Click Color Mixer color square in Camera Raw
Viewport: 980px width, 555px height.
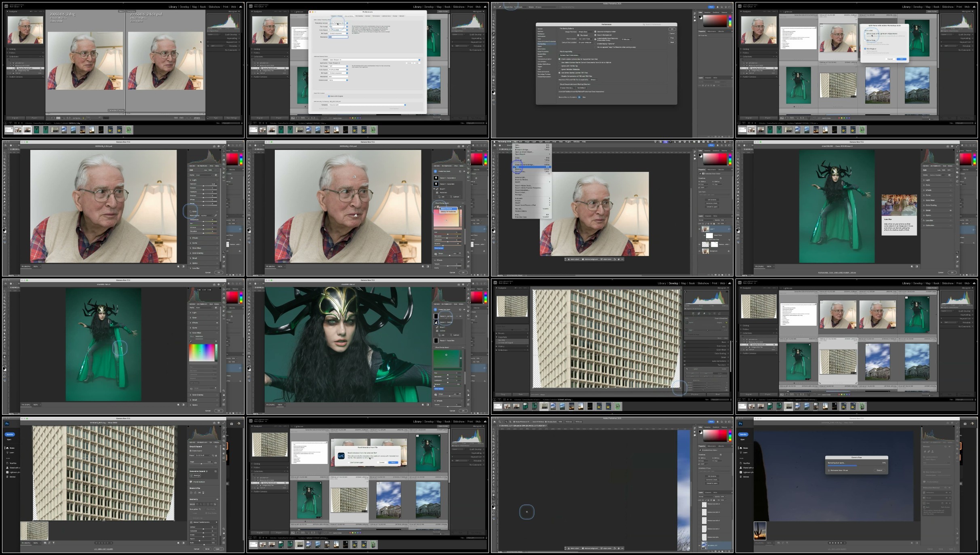[x=202, y=352]
